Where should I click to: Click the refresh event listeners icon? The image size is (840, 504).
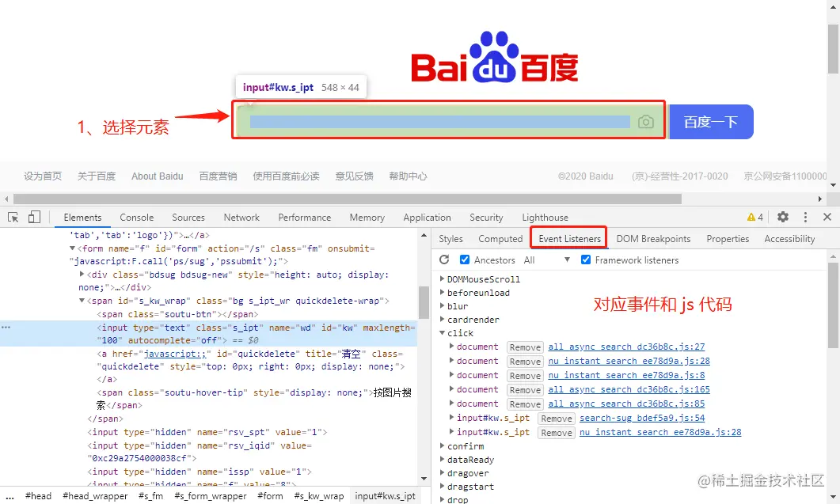tap(444, 260)
